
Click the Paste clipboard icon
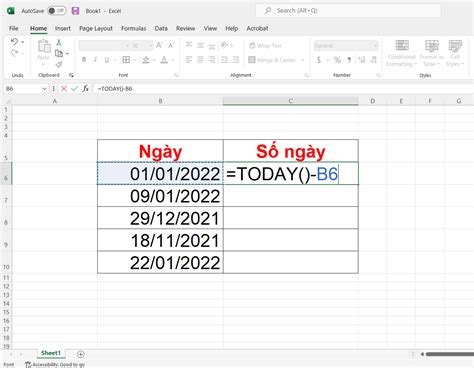point(44,46)
